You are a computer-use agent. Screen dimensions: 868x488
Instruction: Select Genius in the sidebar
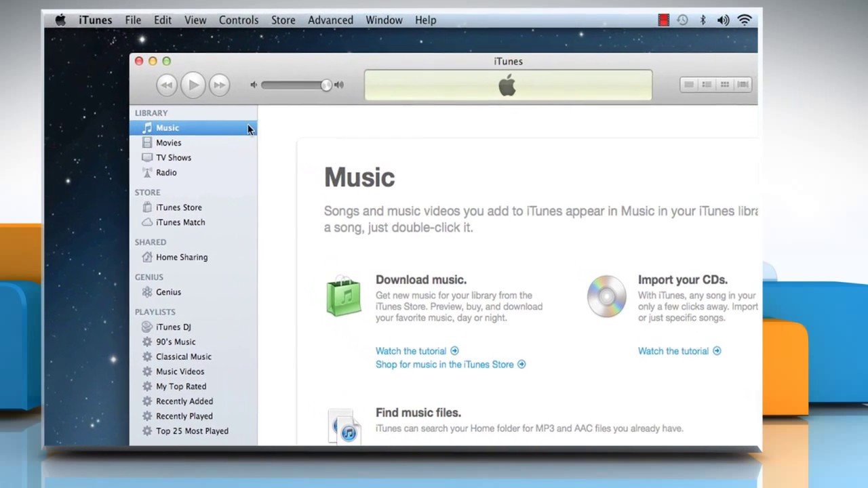point(193,292)
